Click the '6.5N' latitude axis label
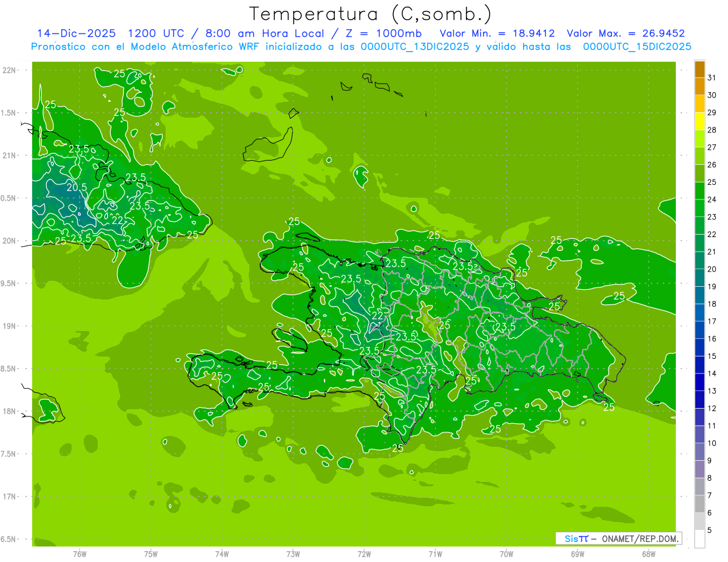 pos(8,539)
